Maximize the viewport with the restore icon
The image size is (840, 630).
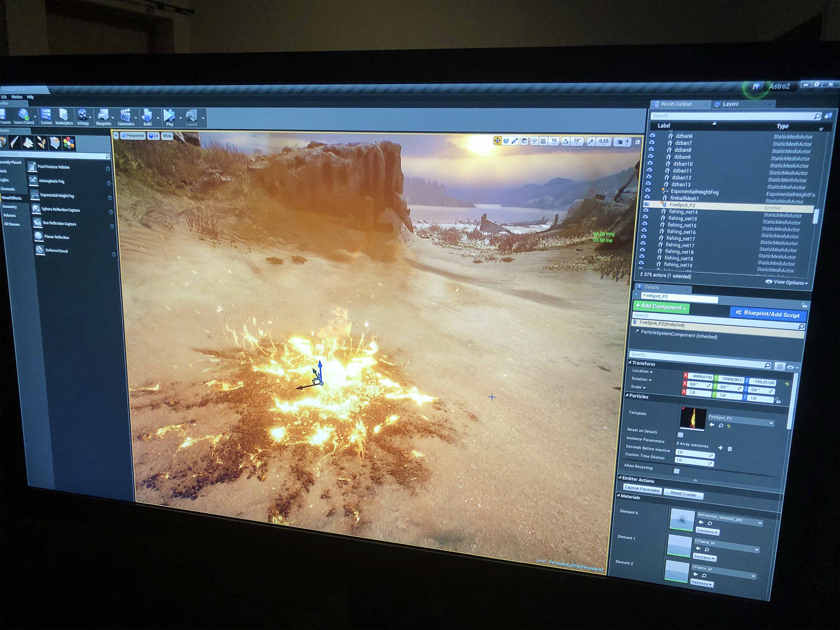[638, 142]
